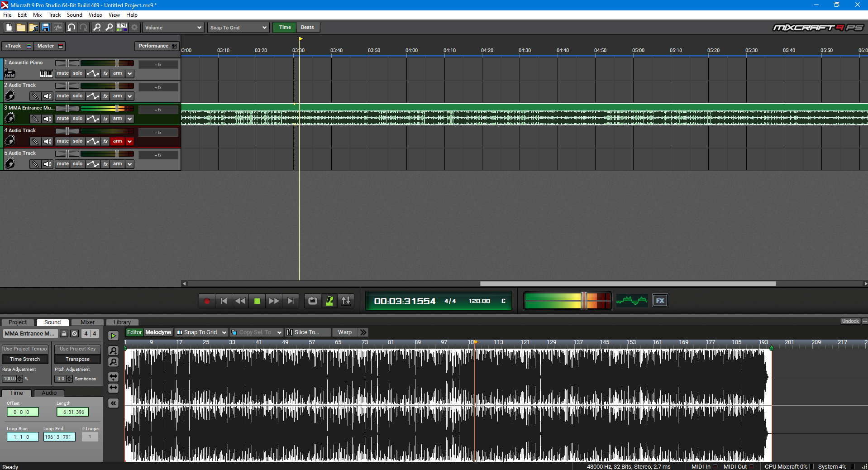Solo the Acoustic Piano track
This screenshot has height=470, width=868.
[x=78, y=73]
